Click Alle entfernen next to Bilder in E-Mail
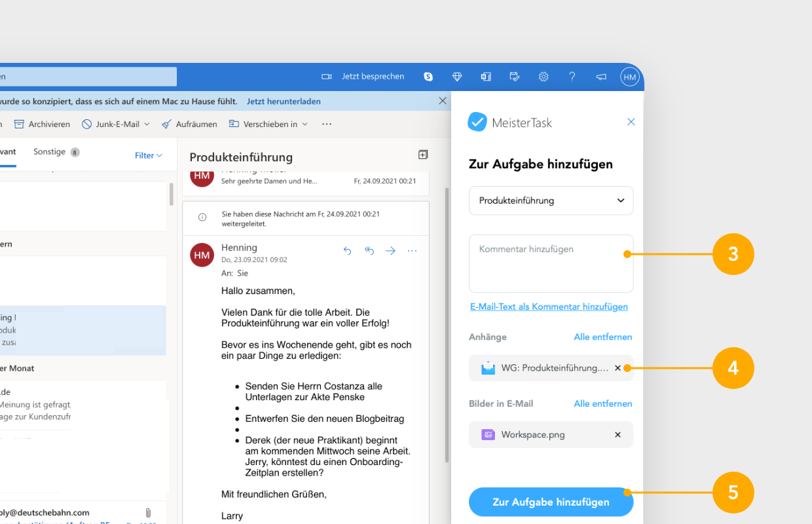This screenshot has width=812, height=524. click(603, 403)
